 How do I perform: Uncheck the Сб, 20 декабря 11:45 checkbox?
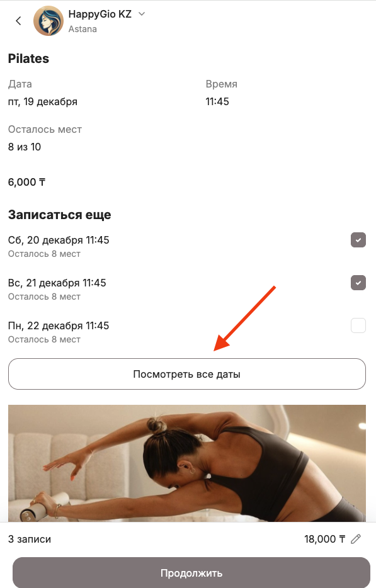(x=358, y=240)
